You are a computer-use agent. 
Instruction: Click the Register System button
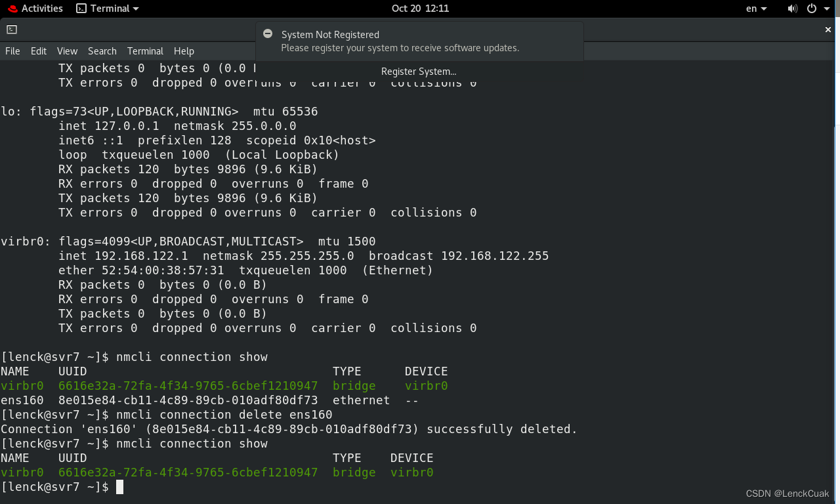pyautogui.click(x=418, y=71)
